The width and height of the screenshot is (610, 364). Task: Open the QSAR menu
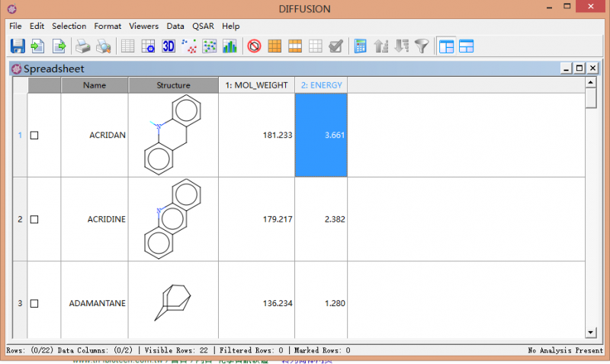(203, 26)
